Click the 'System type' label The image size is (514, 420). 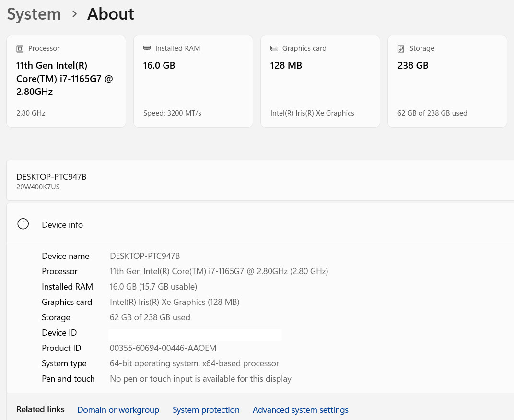click(x=64, y=363)
